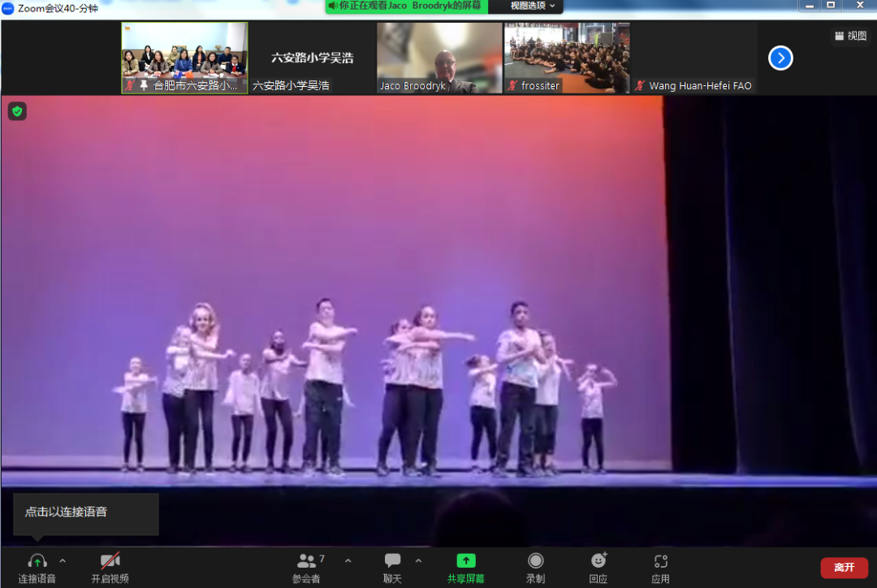
Task: Select 六安路小学吴浩 participant tile
Action: coord(312,58)
